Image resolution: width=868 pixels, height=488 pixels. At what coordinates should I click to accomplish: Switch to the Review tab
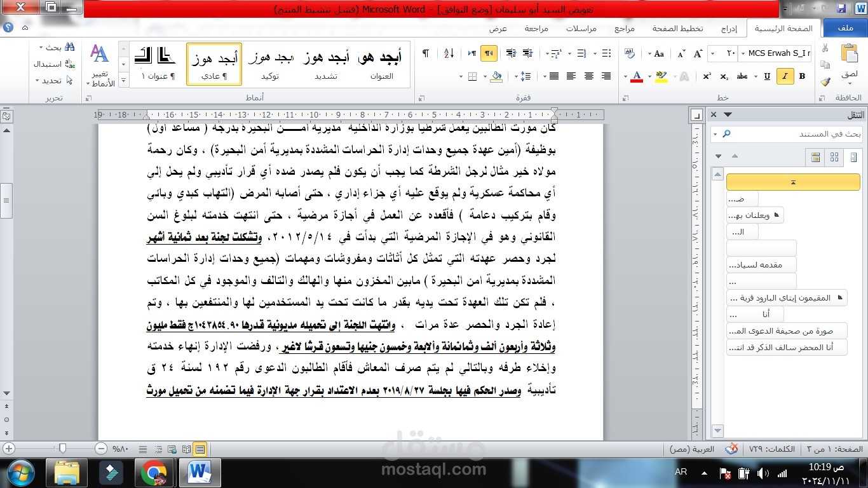(x=536, y=29)
